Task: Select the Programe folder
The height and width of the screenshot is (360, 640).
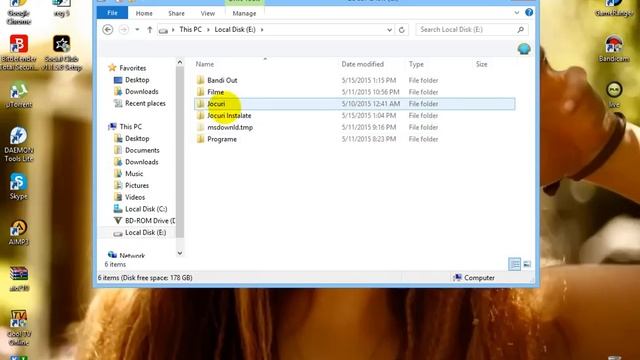Action: pyautogui.click(x=222, y=139)
